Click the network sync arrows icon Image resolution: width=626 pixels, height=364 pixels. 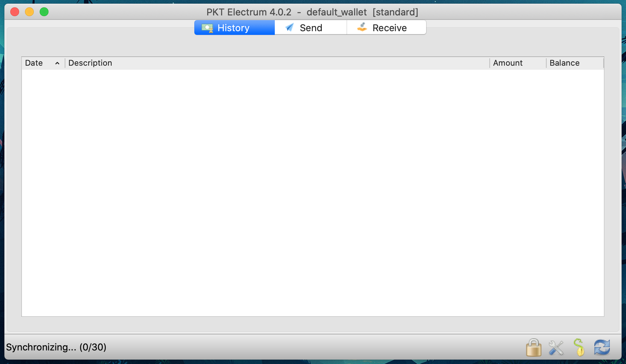coord(602,347)
